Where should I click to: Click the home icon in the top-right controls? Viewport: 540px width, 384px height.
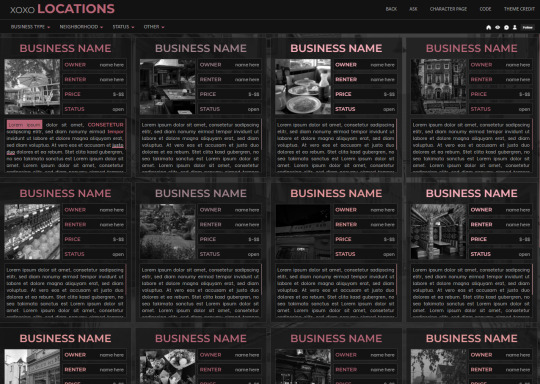coord(488,27)
